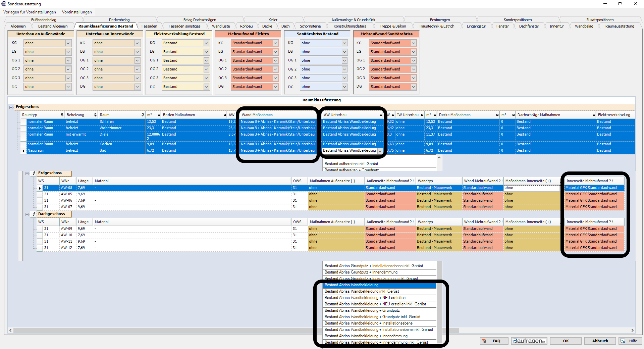Collapse the top Erdgeschoss room group
The height and width of the screenshot is (349, 644).
[11, 107]
